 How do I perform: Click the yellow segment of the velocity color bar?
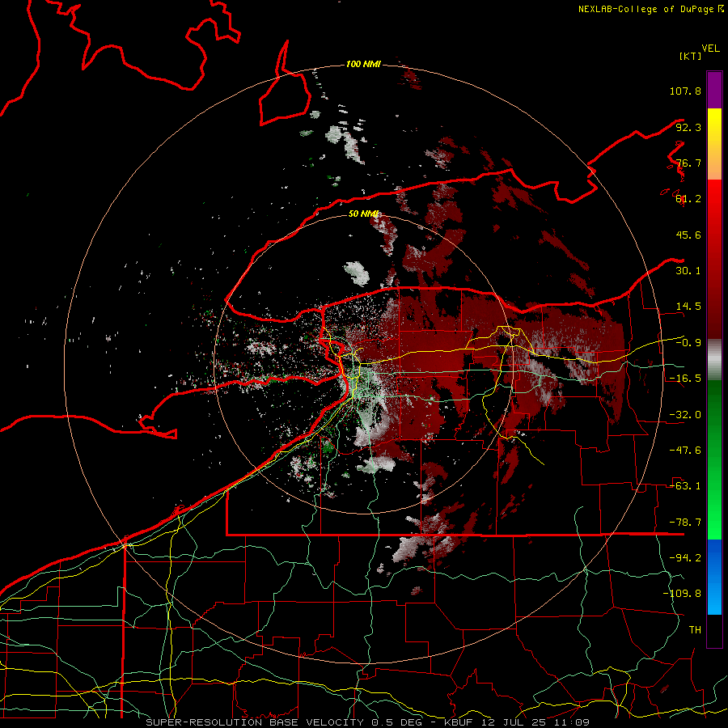(x=714, y=133)
